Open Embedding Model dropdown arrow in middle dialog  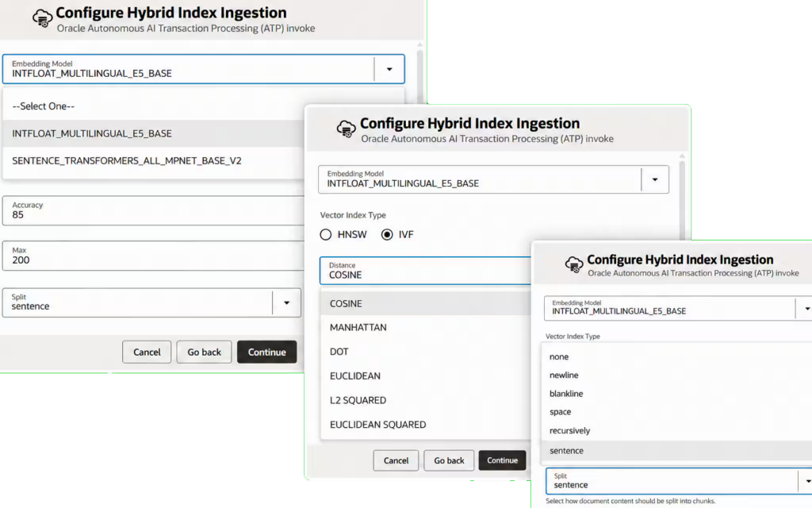(x=655, y=180)
